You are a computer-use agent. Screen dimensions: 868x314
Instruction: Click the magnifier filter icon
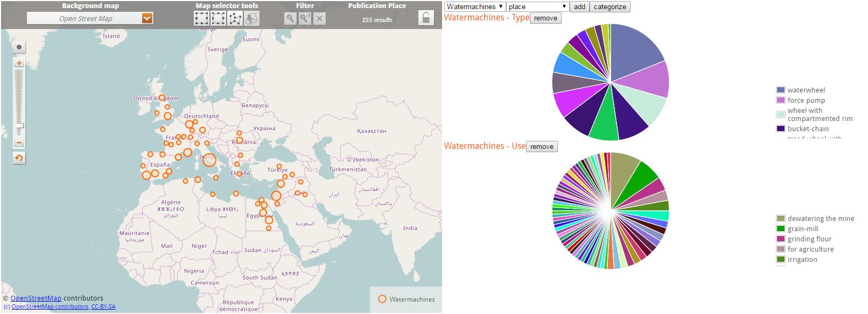click(x=290, y=18)
